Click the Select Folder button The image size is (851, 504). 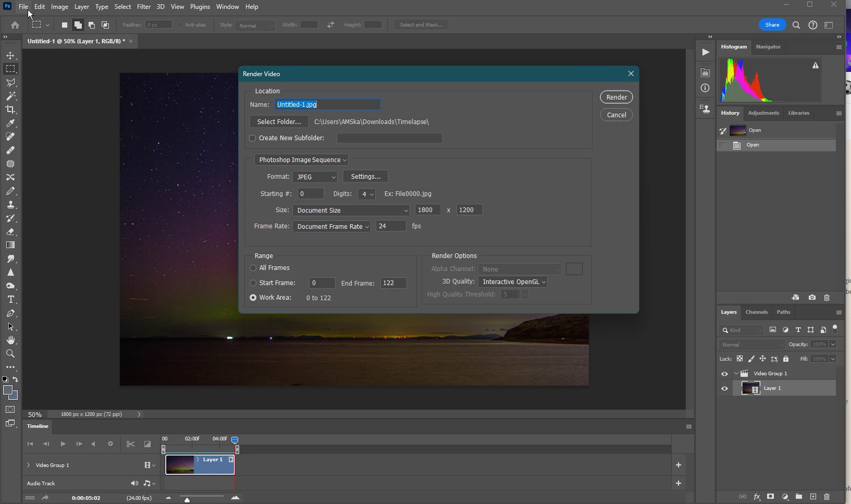coord(279,122)
